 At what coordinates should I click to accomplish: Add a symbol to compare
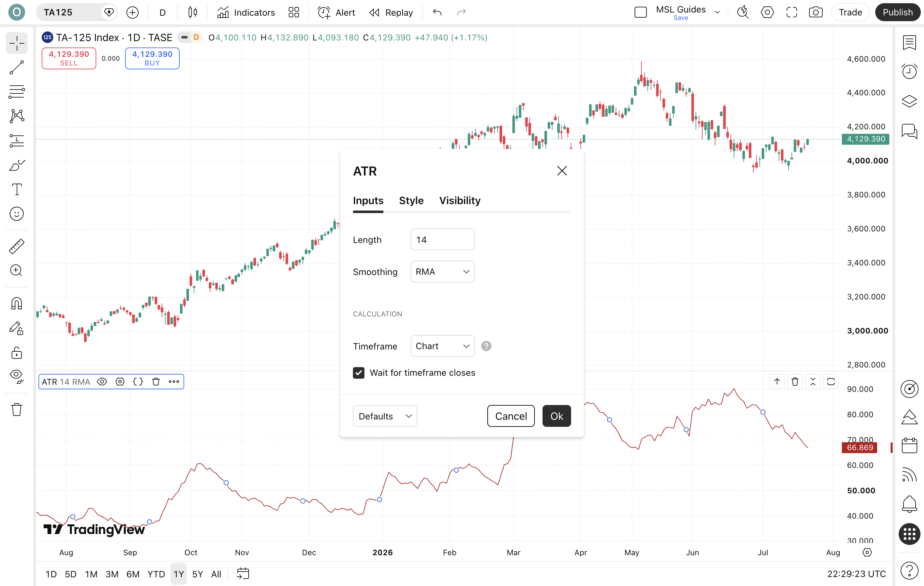pos(133,12)
